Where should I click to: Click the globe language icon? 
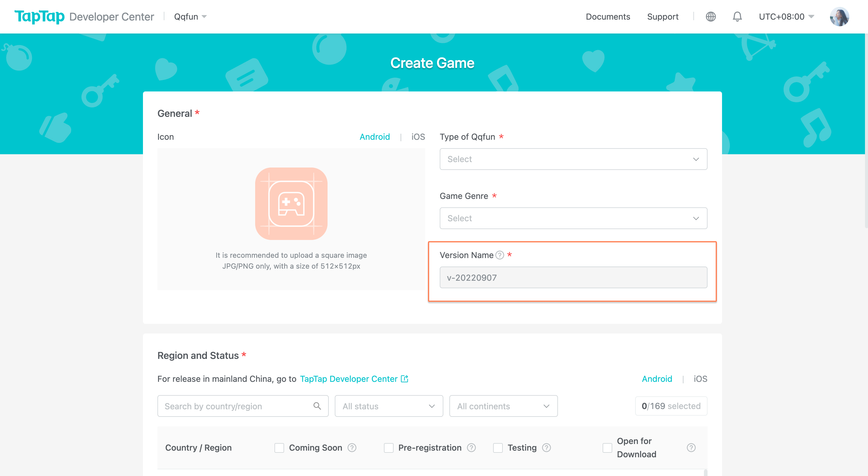[710, 17]
